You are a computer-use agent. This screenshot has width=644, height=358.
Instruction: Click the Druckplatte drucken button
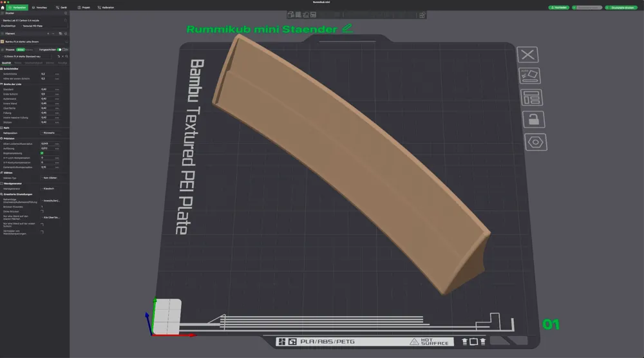tap(622, 7)
